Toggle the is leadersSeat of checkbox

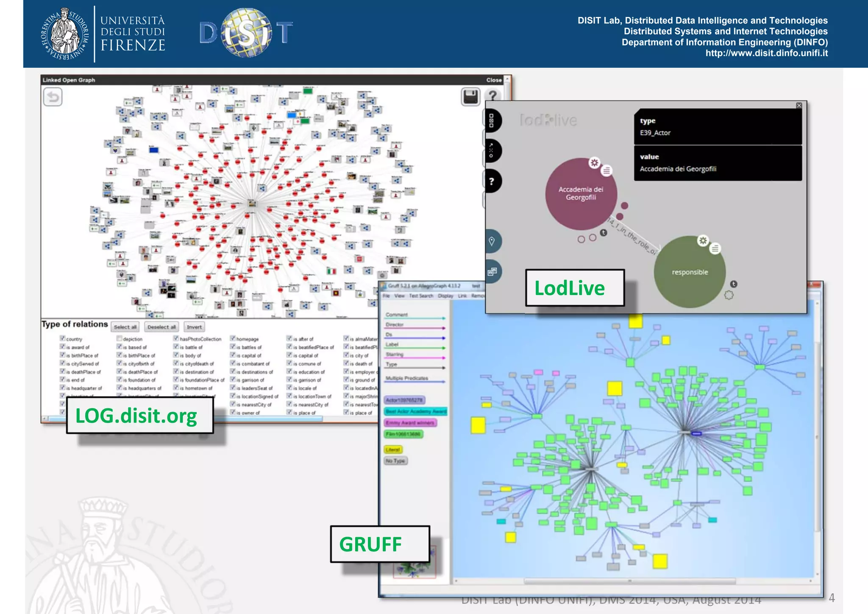tap(233, 388)
